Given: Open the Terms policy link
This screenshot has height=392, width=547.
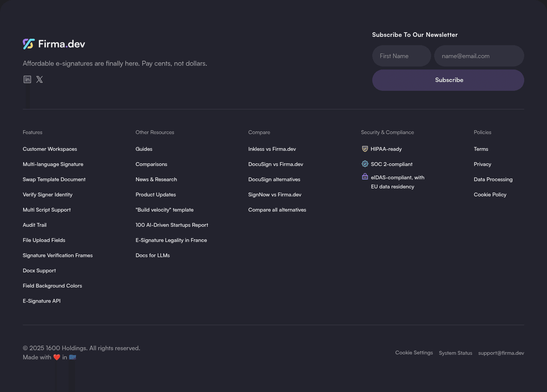Looking at the screenshot, I should (x=481, y=149).
